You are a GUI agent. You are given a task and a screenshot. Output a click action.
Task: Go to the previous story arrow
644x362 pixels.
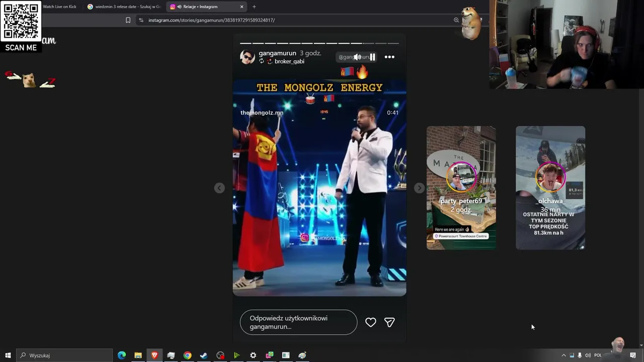(x=219, y=188)
